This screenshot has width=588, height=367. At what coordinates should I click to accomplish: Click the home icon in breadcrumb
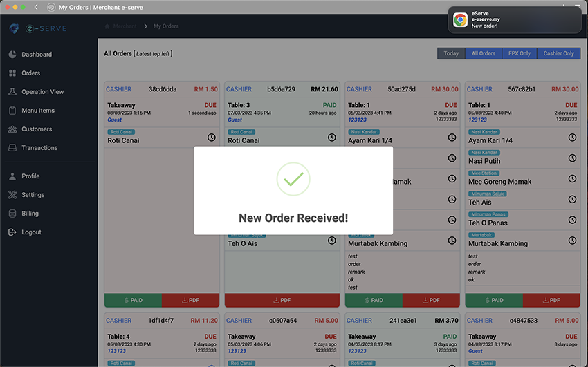pos(107,26)
